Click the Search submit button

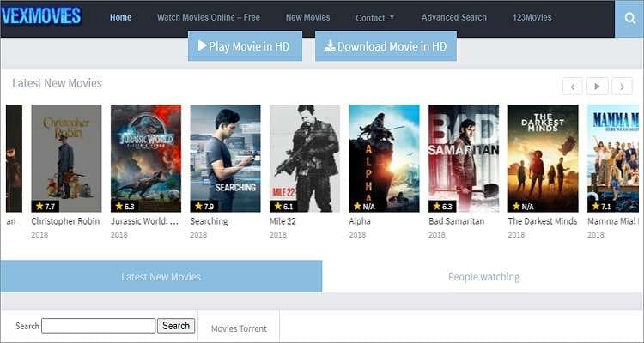click(x=176, y=326)
